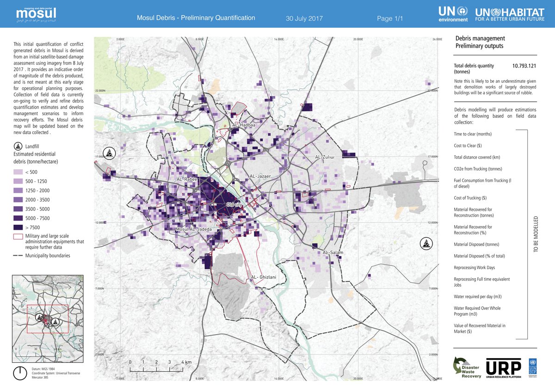
Task: Click the '5000 - 7500' legend color swatch
Action: tap(18, 218)
